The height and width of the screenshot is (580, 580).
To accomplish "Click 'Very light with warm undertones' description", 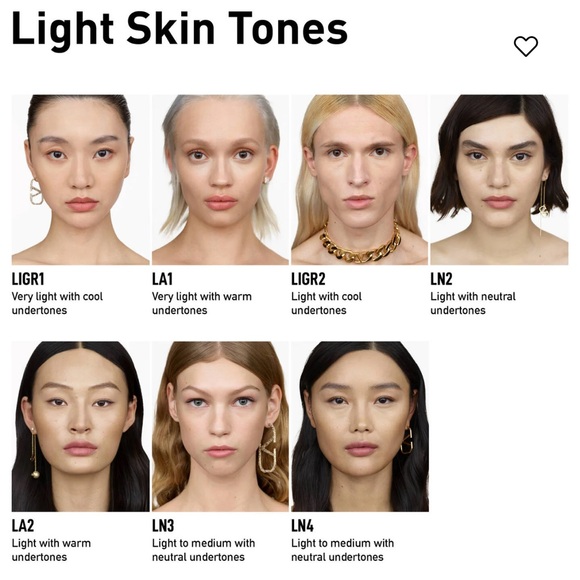I will (202, 303).
